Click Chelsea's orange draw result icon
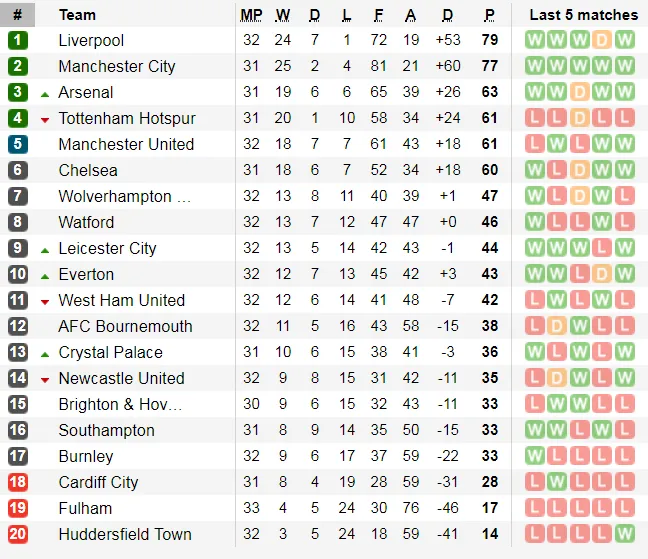 (x=579, y=171)
